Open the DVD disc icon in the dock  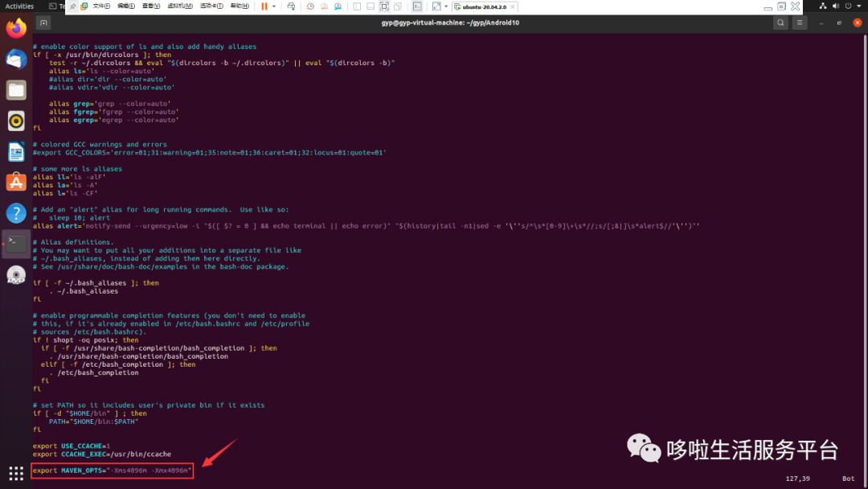(x=16, y=275)
